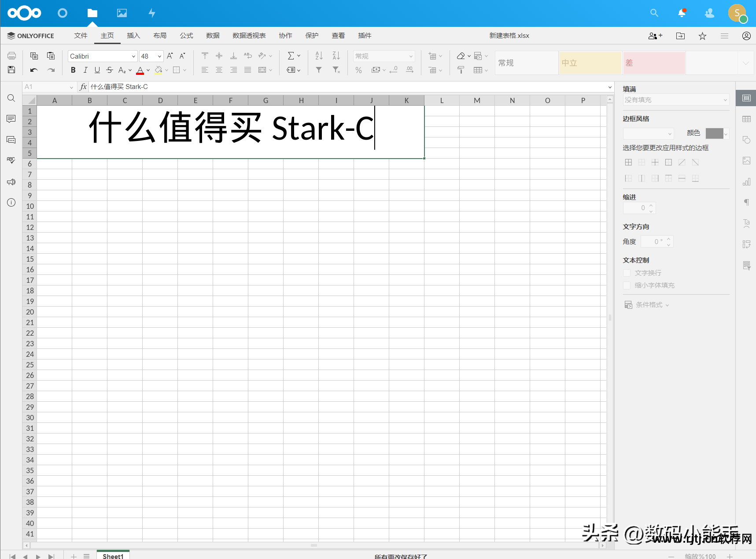Click the filter icon
Viewport: 756px width, 559px height.
[x=319, y=70]
